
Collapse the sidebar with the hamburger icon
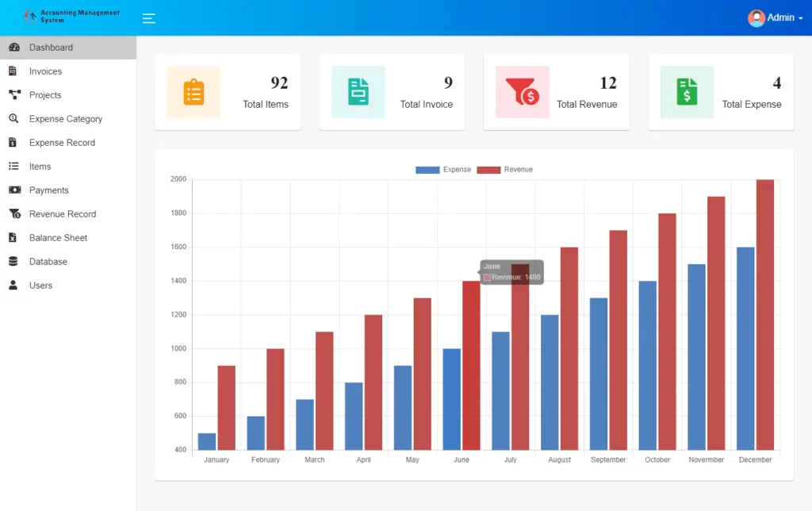pos(148,17)
